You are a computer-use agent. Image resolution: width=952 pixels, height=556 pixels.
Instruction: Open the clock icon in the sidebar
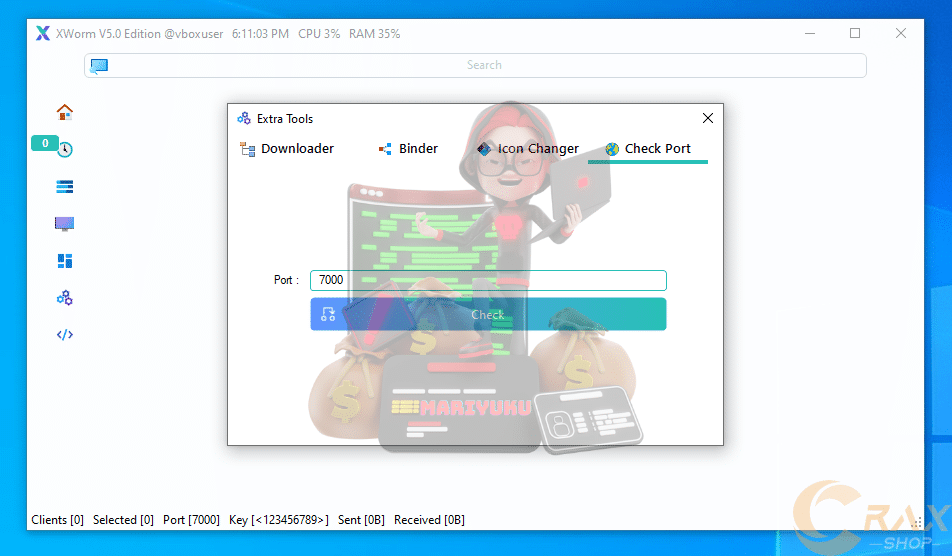click(65, 150)
